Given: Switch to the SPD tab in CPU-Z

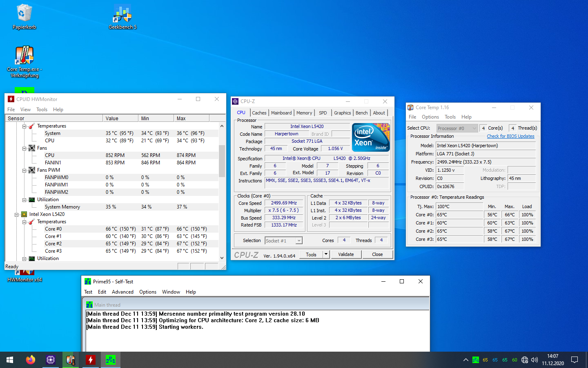Looking at the screenshot, I should 323,112.
